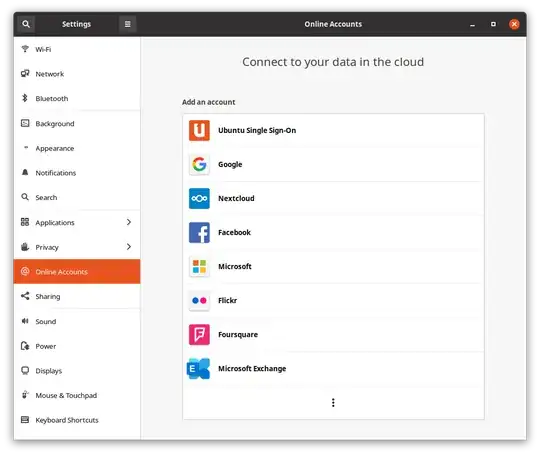Open Mouse & Touchpad label
540x455 pixels.
tap(66, 395)
